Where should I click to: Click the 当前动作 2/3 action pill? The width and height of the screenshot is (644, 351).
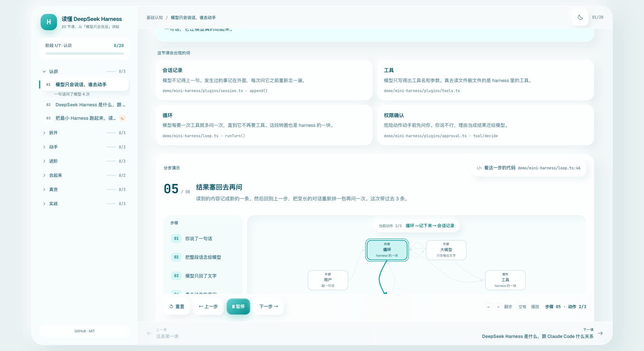coord(416,226)
